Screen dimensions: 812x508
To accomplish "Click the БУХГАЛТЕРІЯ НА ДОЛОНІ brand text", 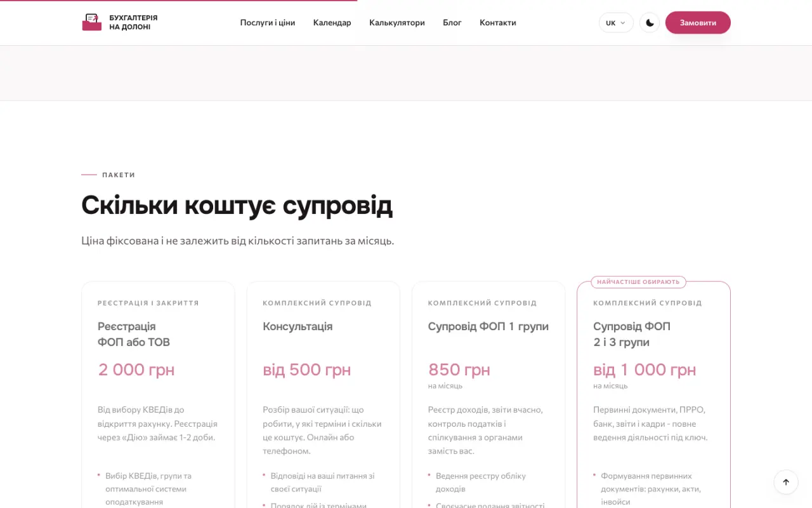I will point(133,22).
